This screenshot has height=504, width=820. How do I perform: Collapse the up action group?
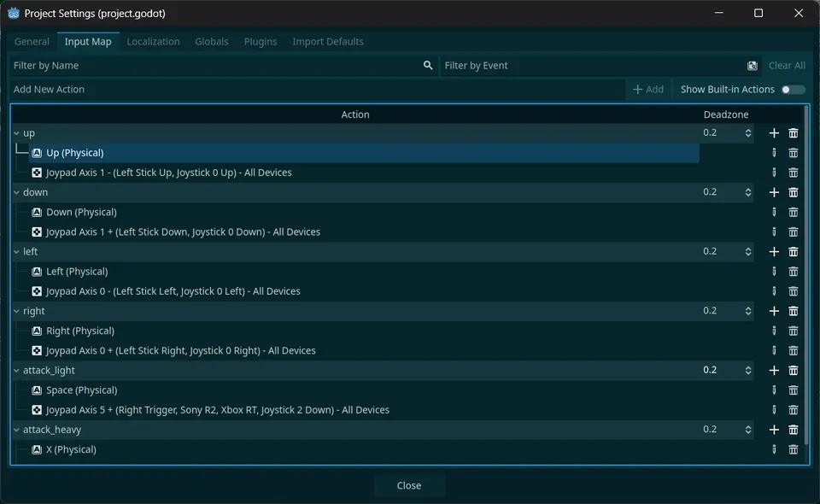15,132
